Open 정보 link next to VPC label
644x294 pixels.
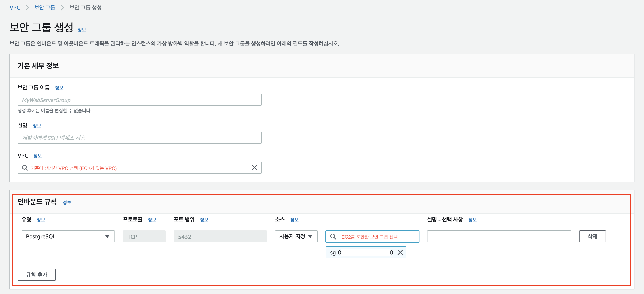(x=37, y=156)
